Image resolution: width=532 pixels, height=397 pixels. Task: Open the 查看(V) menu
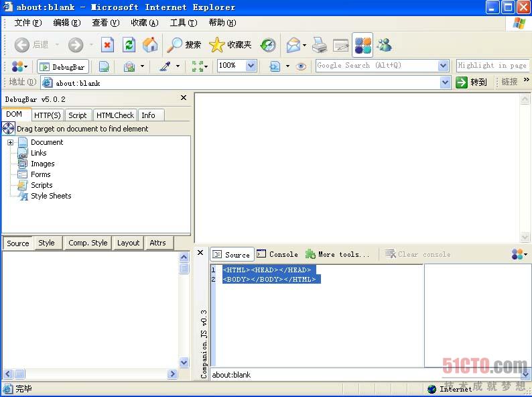(106, 23)
